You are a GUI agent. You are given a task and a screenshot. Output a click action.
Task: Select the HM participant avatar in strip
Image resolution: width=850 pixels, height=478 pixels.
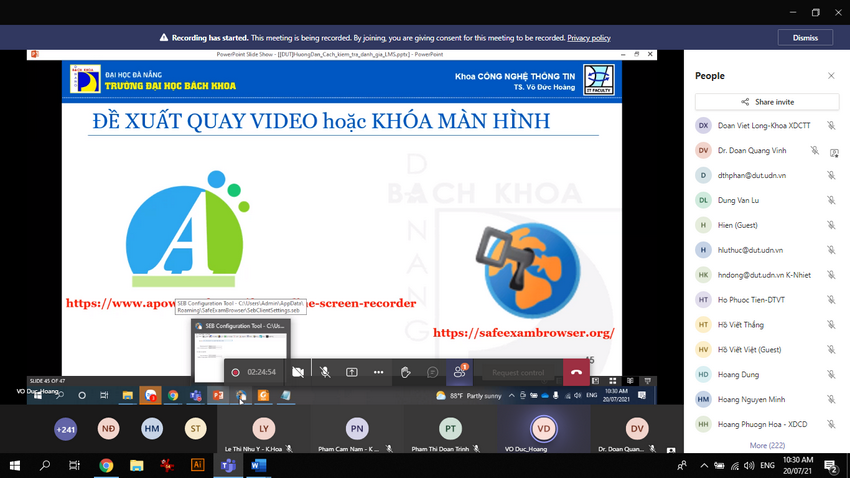[x=152, y=429]
